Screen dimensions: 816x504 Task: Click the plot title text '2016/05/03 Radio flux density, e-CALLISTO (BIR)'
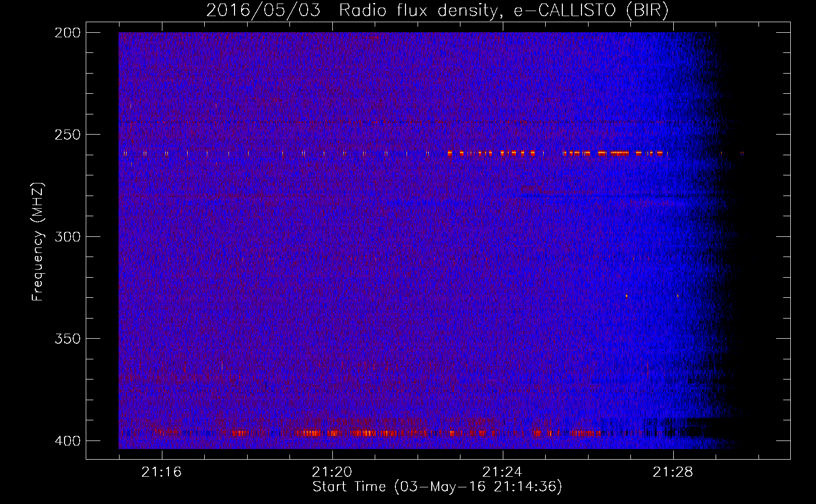[x=437, y=11]
